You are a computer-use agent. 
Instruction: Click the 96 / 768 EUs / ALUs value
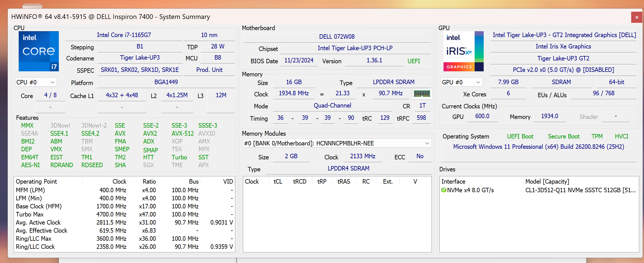tap(604, 93)
